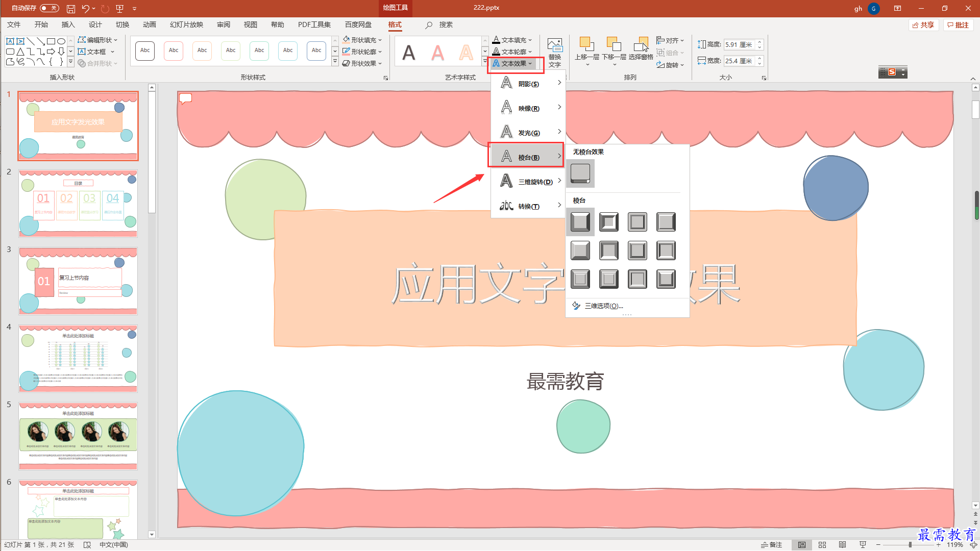Select the fourth bevel preset in first row
The width and height of the screenshot is (980, 551).
(666, 222)
